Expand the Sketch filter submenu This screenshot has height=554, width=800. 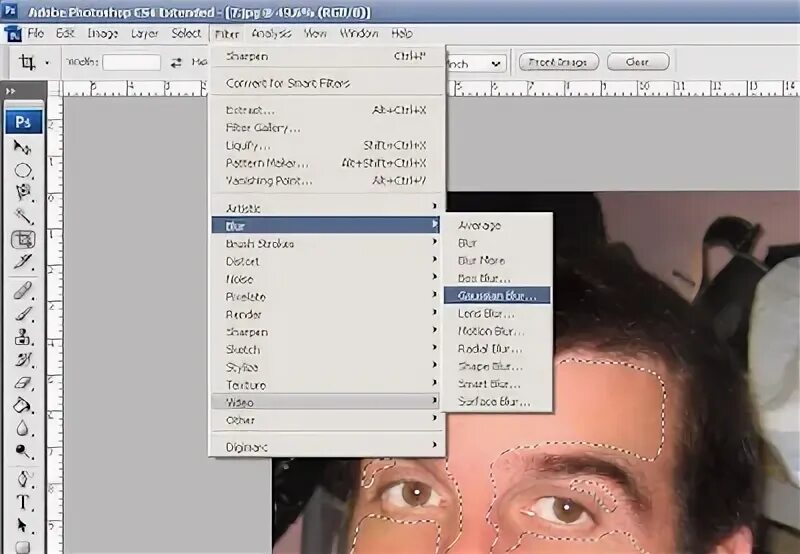click(x=326, y=349)
